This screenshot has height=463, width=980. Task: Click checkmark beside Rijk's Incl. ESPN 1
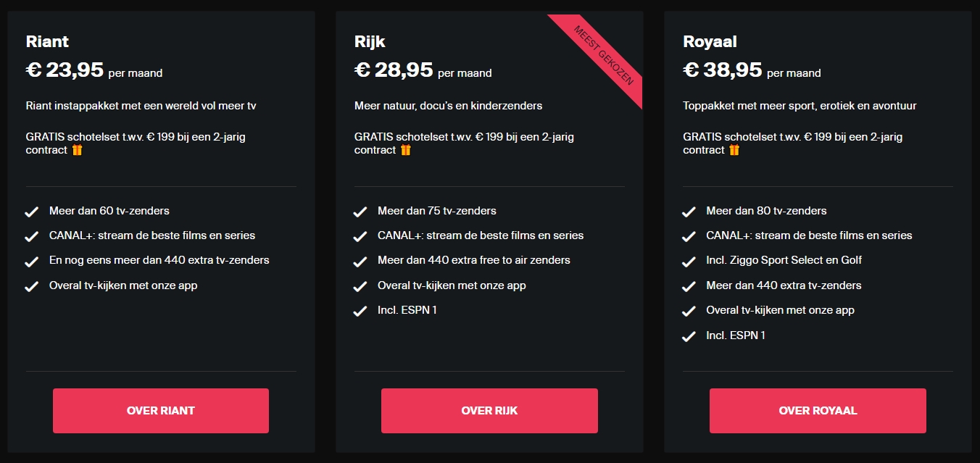click(360, 312)
